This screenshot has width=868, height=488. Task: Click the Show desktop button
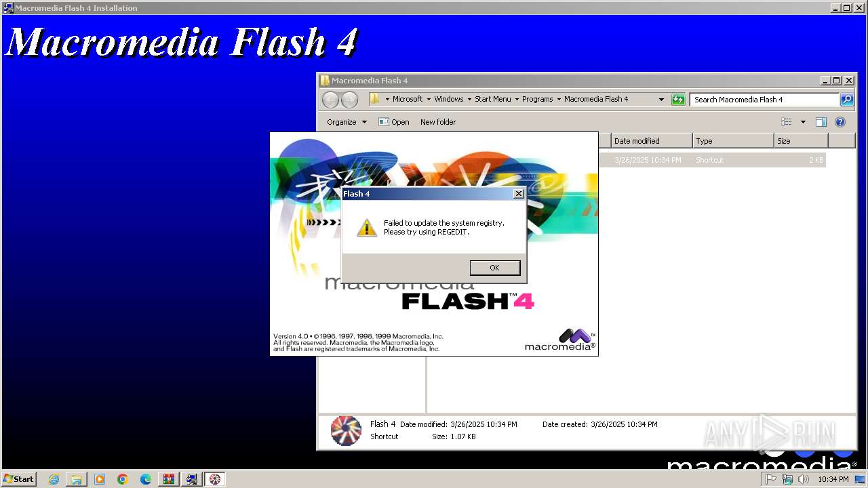(x=861, y=479)
